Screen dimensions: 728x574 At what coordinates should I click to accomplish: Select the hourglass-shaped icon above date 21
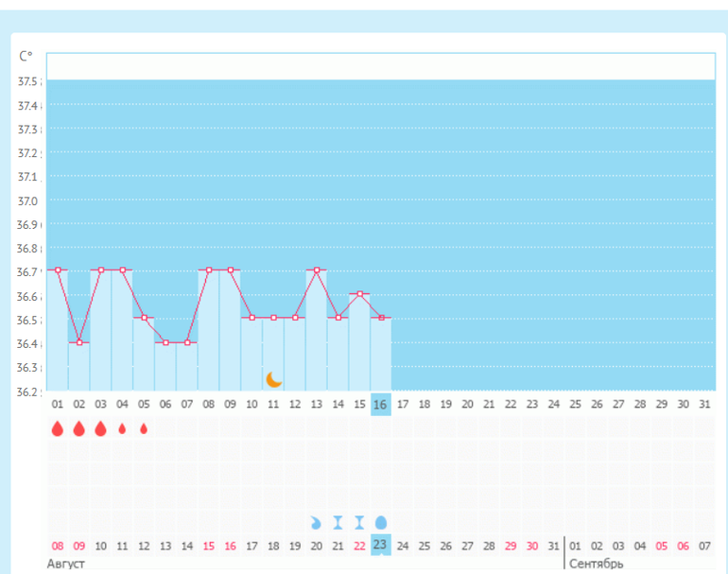coord(338,522)
